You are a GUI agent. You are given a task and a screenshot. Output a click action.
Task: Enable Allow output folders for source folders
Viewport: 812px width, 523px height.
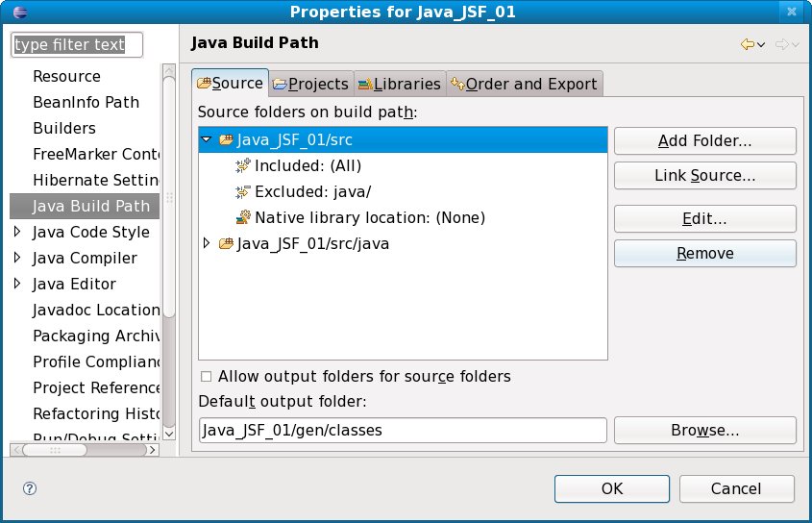tap(206, 376)
